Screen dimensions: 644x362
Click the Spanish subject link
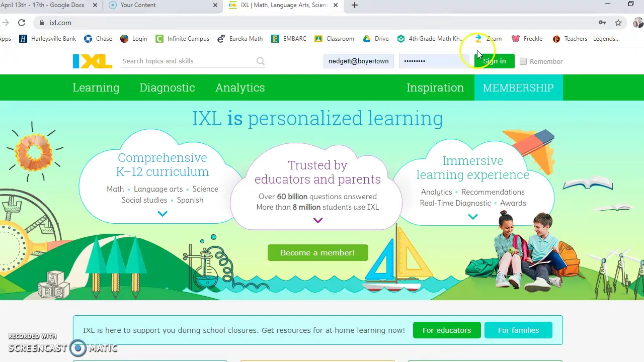[x=190, y=200]
